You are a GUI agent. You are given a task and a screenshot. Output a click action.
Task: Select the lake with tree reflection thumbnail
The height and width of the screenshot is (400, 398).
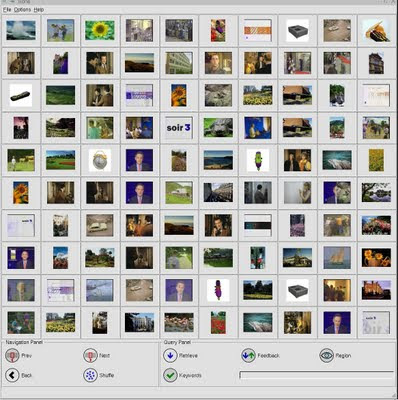coord(376,193)
